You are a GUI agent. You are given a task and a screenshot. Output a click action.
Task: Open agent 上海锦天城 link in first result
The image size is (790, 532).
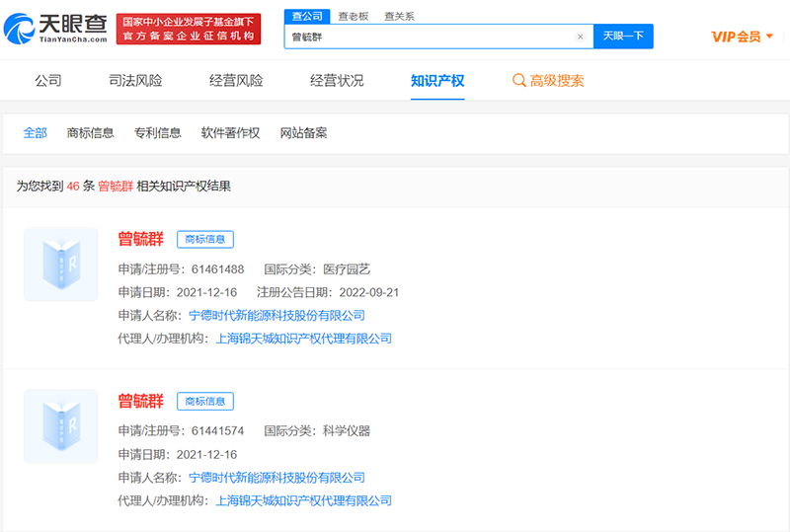click(304, 339)
